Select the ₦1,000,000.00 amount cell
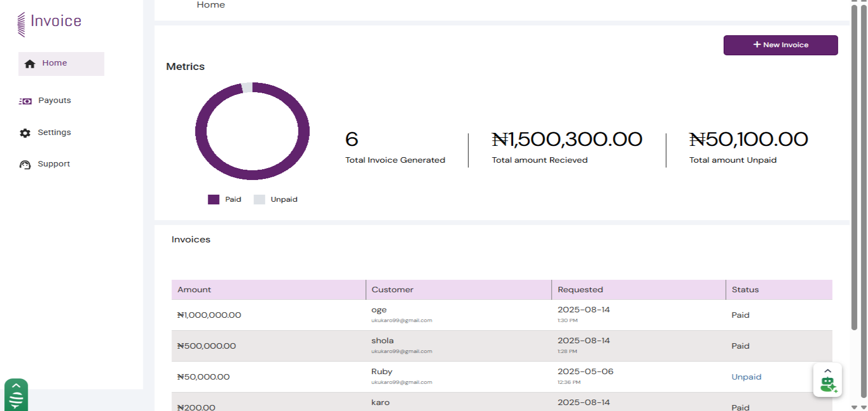868x411 pixels. [x=209, y=315]
